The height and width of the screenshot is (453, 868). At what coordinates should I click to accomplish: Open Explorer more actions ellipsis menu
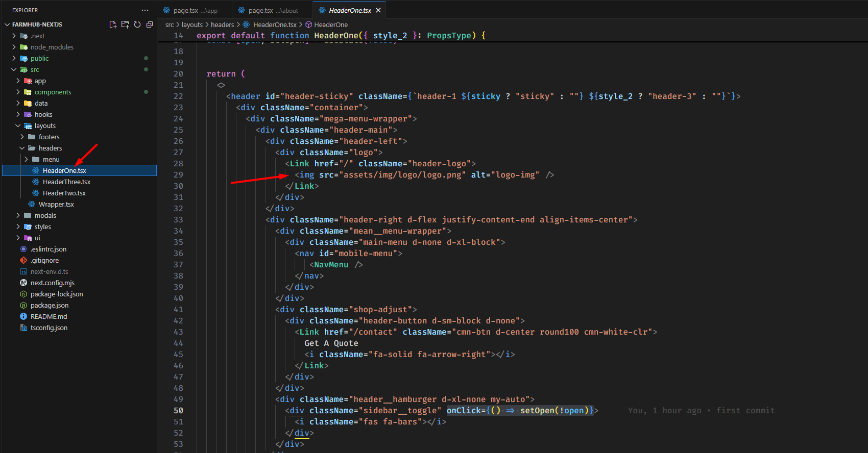(145, 10)
